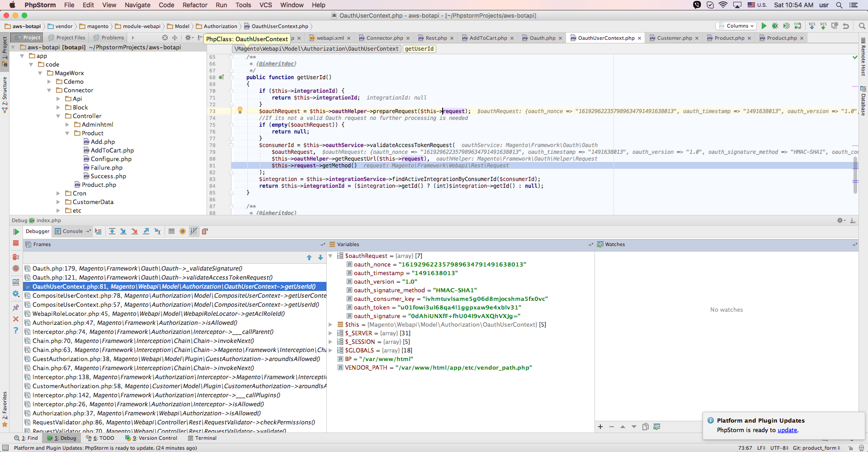Switch to the Console debug tab

[x=72, y=231]
